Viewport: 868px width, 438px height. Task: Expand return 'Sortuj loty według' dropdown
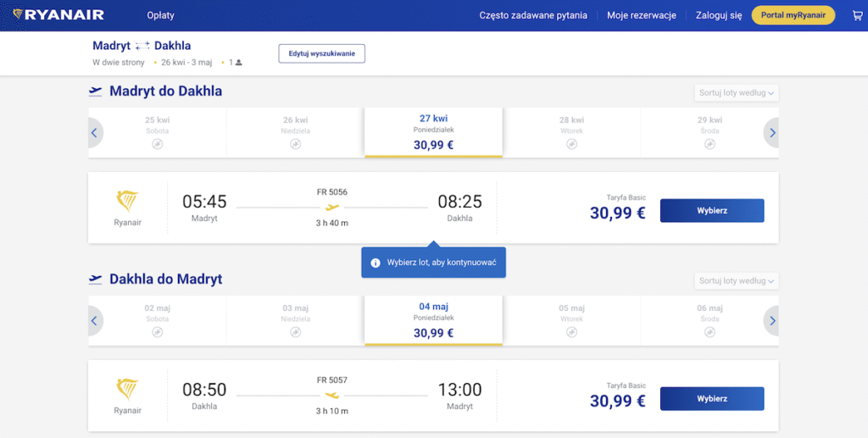(x=736, y=281)
